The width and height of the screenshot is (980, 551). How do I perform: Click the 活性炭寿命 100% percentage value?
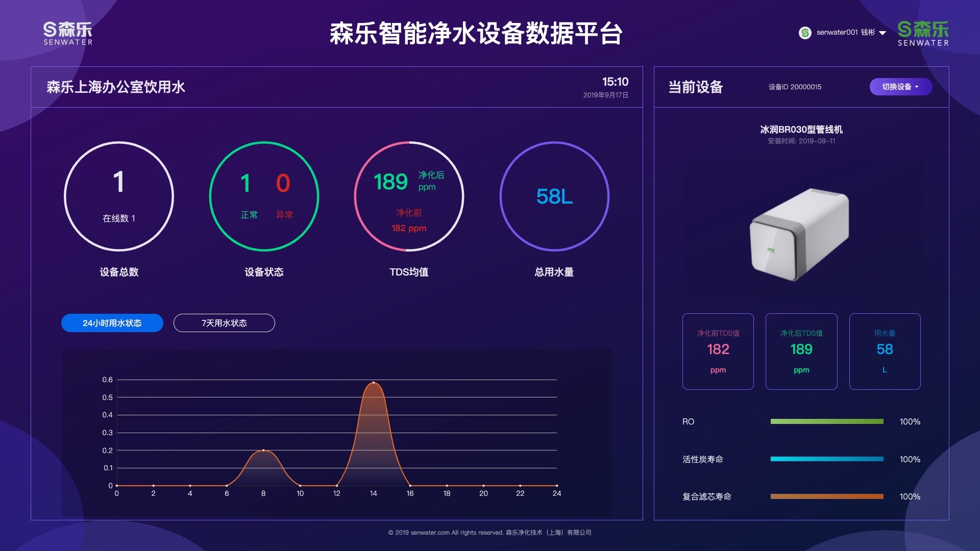pos(910,460)
